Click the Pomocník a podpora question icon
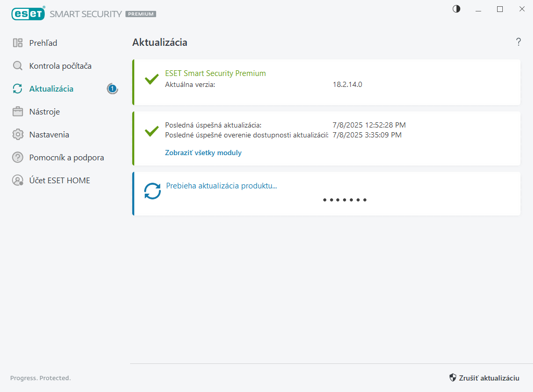The image size is (533, 392). point(18,157)
